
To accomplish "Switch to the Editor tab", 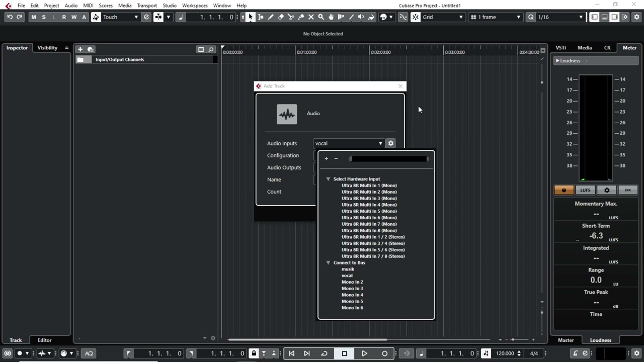I will pos(44,340).
